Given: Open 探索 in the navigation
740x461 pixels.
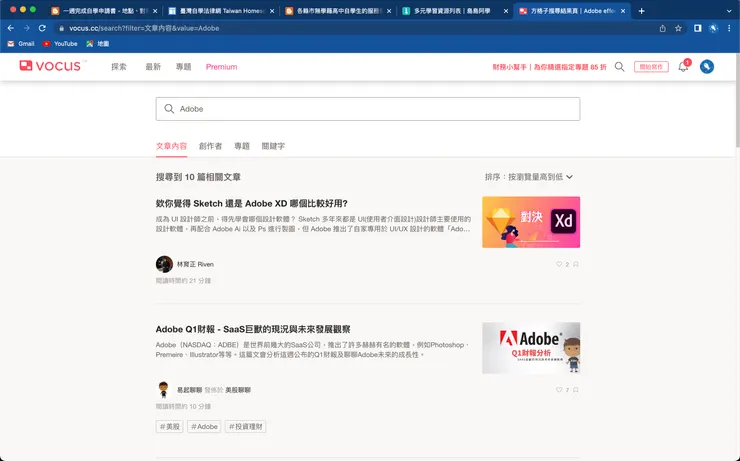Looking at the screenshot, I should coord(119,67).
